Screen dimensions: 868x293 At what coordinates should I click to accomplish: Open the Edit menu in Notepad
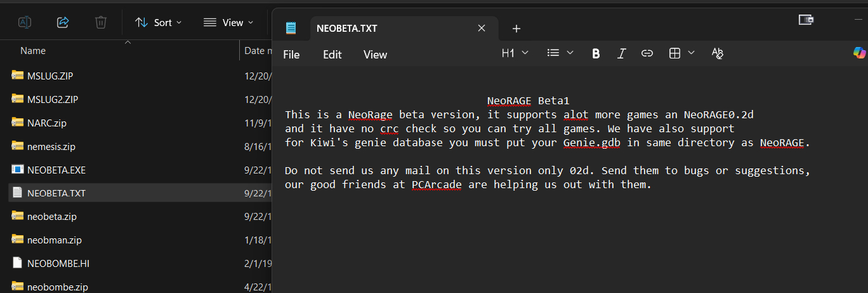(x=332, y=55)
